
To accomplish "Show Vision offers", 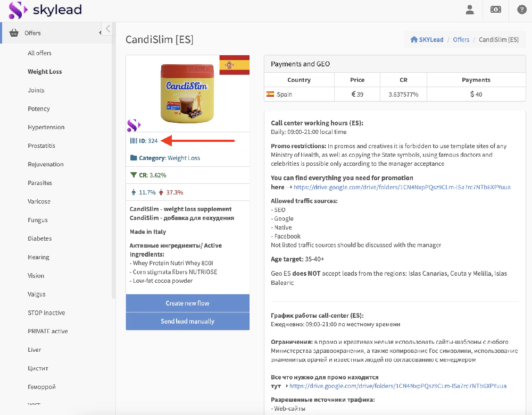I will (x=36, y=276).
